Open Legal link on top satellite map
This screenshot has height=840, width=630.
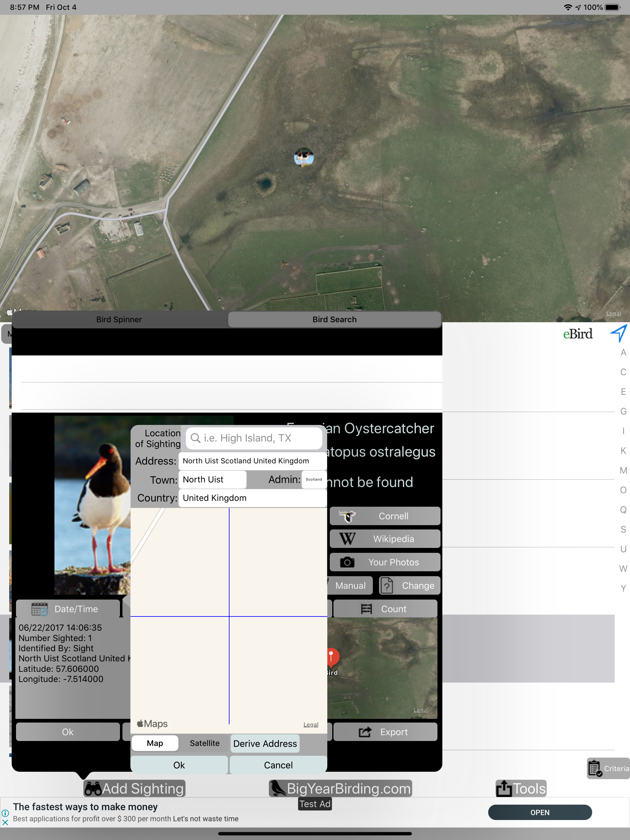click(x=613, y=313)
